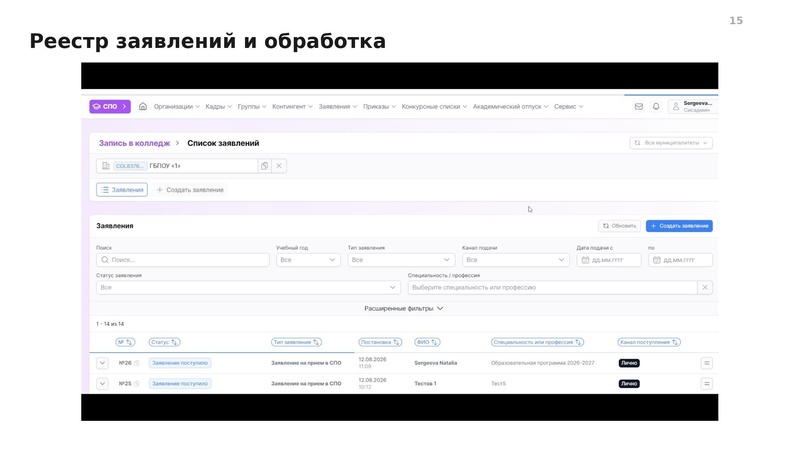The image size is (800, 450).
Task: Click the ГБПОУ «1» organization field
Action: 177,166
